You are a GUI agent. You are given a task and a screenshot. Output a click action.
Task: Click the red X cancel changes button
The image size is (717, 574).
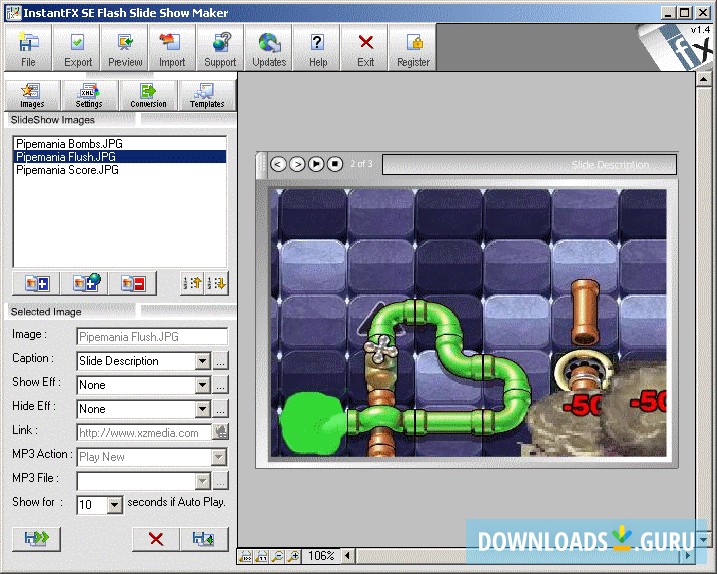pos(156,539)
